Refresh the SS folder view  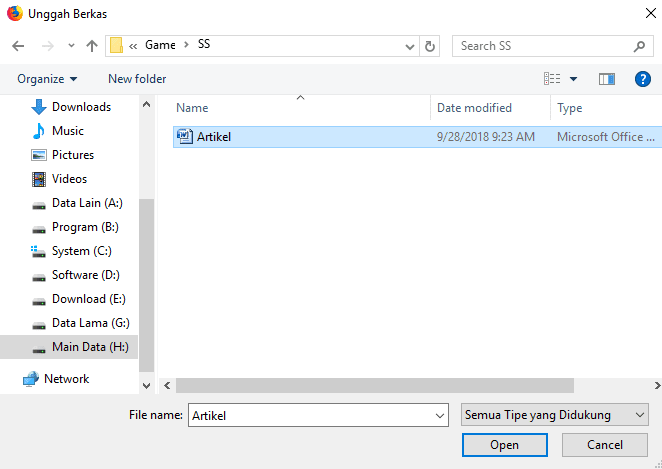430,46
